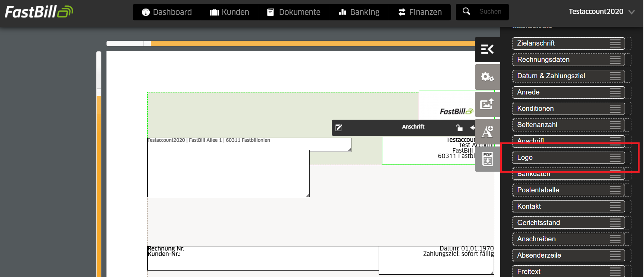The width and height of the screenshot is (644, 277).
Task: Toggle the lock on Anschrift block
Action: 459,127
